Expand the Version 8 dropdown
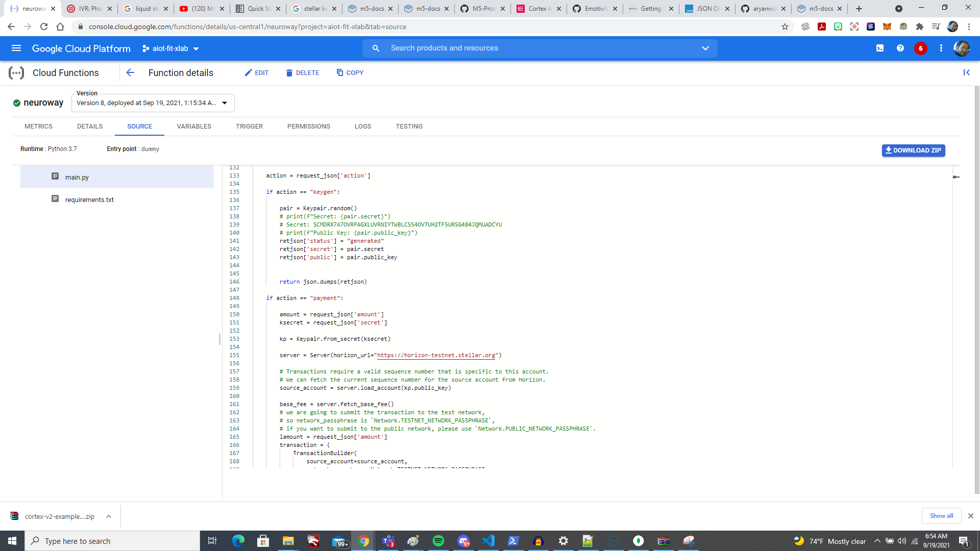The height and width of the screenshot is (551, 980). tap(153, 103)
